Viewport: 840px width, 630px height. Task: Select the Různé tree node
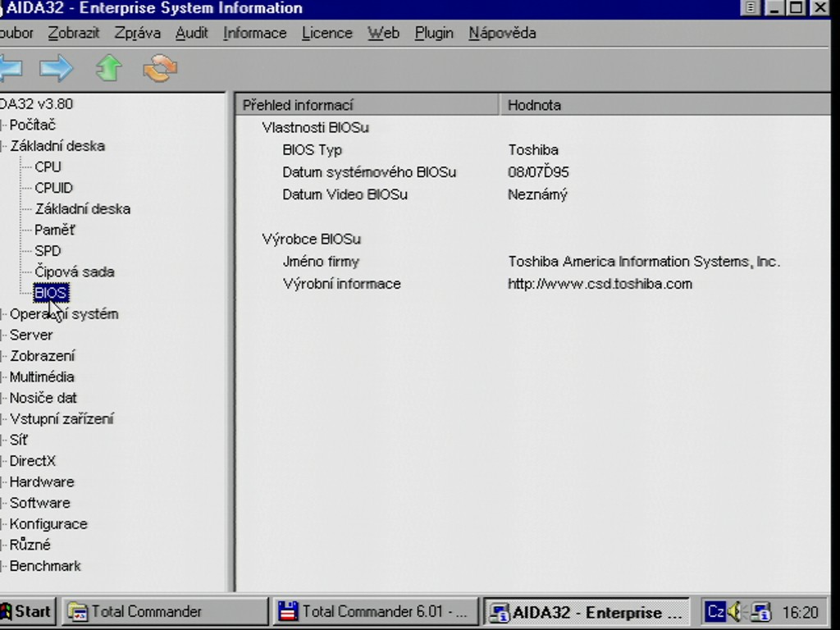tap(30, 545)
